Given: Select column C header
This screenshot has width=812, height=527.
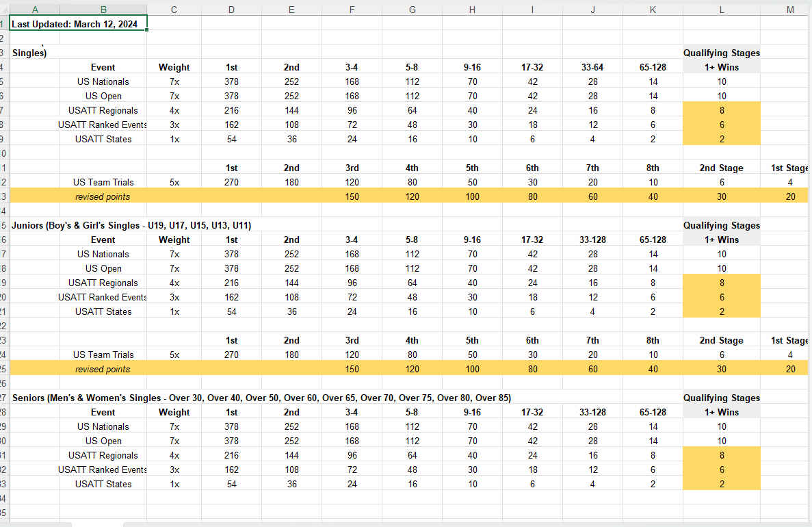Looking at the screenshot, I should pos(174,10).
